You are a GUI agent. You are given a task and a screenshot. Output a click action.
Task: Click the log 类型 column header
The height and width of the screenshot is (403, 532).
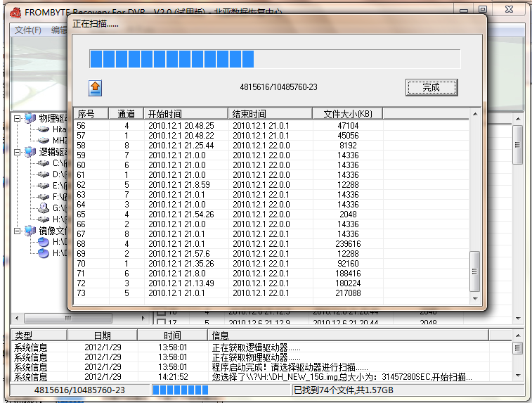coord(39,335)
